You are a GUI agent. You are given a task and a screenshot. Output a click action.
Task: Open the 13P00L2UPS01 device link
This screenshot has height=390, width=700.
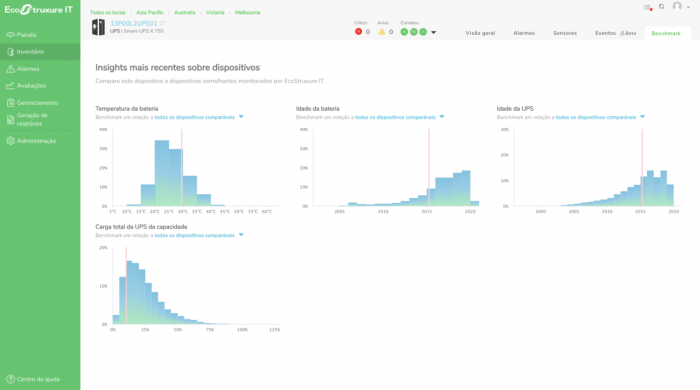point(134,23)
